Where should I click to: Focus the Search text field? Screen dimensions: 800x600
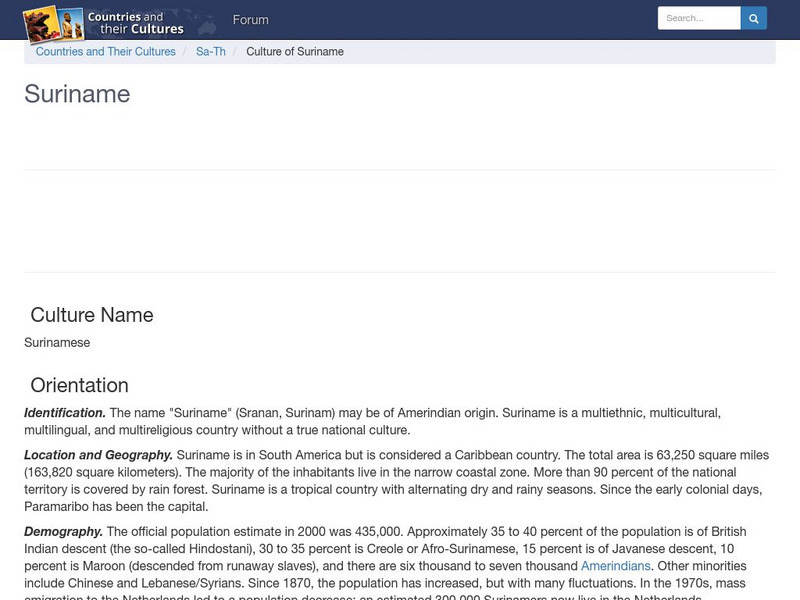pyautogui.click(x=698, y=18)
